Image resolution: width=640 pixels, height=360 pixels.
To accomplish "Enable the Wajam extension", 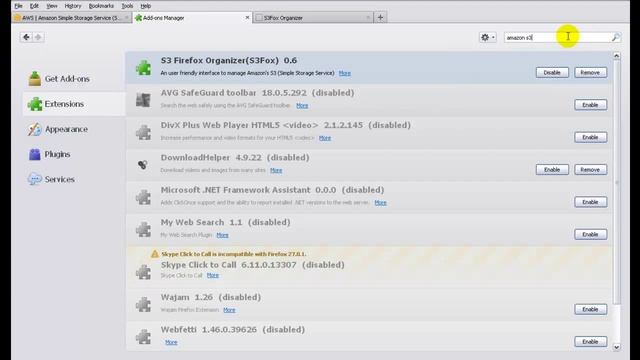I will (x=590, y=309).
